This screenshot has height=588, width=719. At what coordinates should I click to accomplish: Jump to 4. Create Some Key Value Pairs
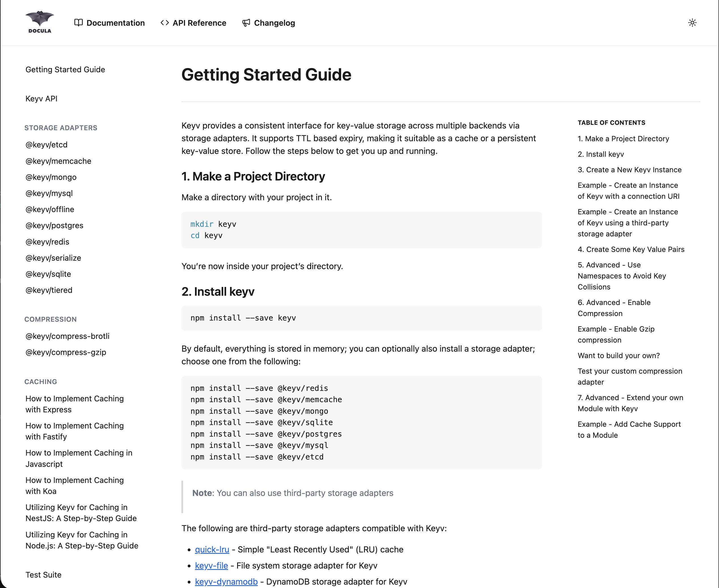(631, 249)
